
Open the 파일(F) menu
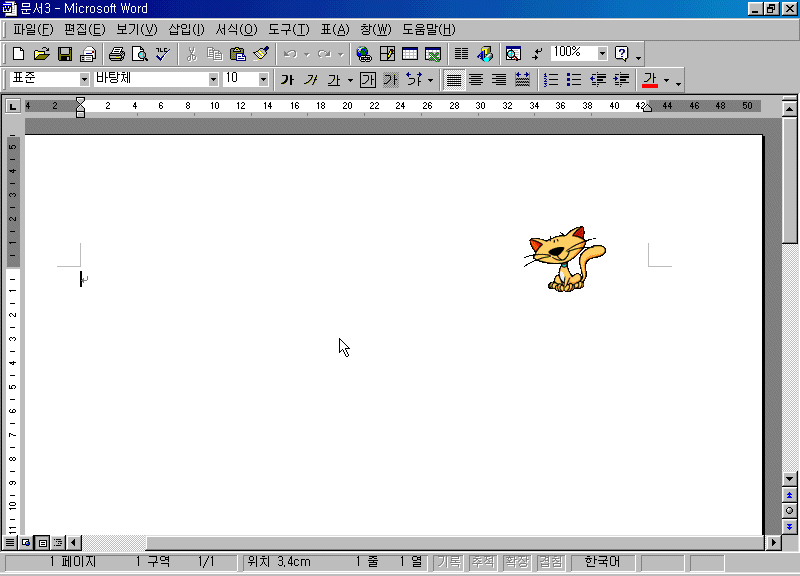[x=33, y=30]
